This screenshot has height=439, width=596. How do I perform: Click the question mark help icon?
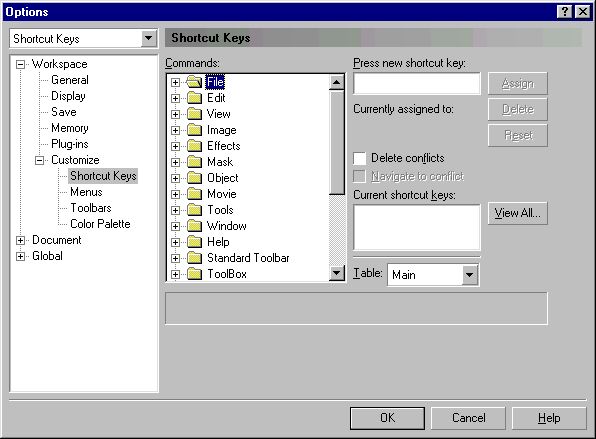click(x=565, y=12)
